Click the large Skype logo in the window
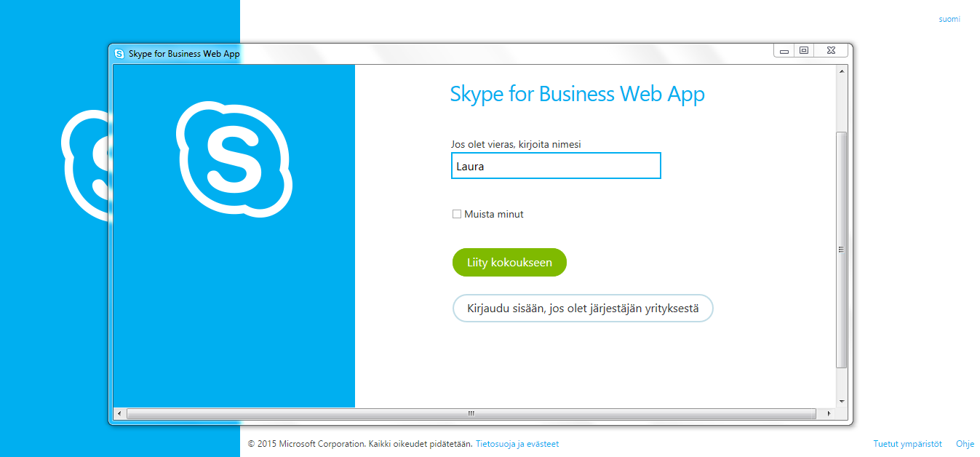The image size is (980, 457). (234, 160)
